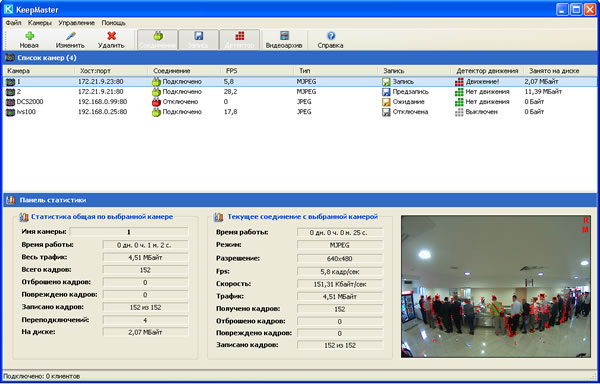Click the FPS value 17,8
600x384 pixels.
click(x=230, y=112)
